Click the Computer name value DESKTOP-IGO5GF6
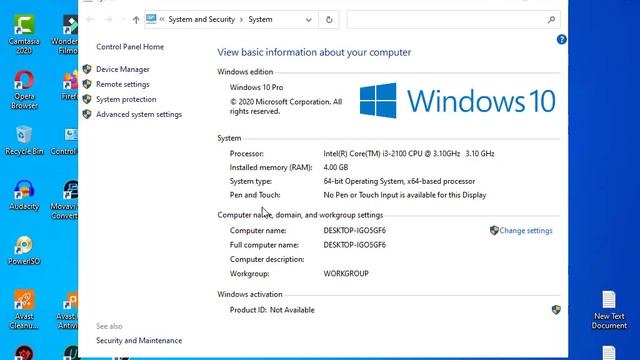 coord(355,231)
